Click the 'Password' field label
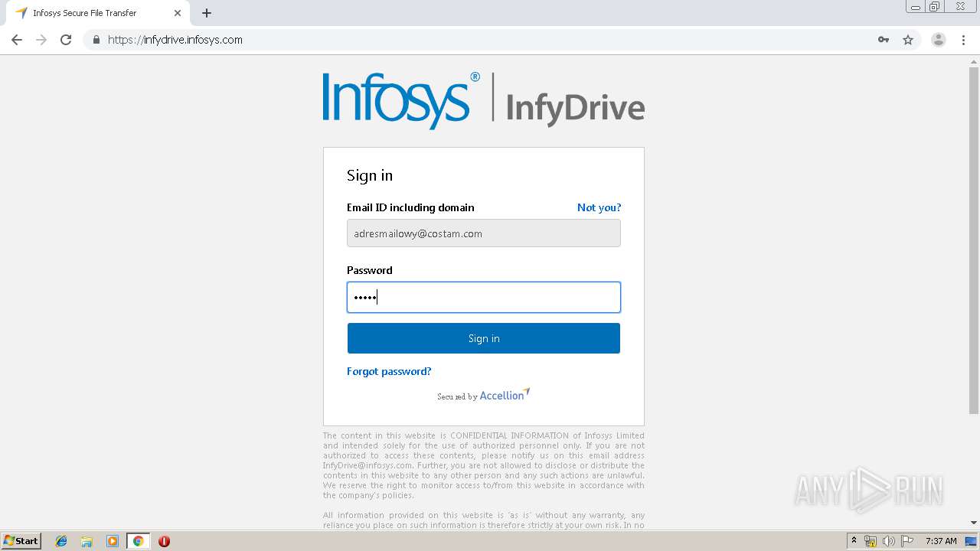The image size is (980, 551). 370,270
